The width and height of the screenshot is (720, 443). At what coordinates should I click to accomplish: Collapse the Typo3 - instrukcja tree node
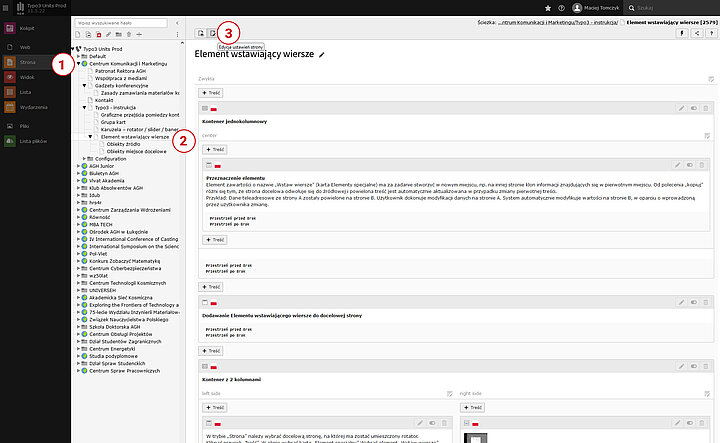[x=85, y=107]
